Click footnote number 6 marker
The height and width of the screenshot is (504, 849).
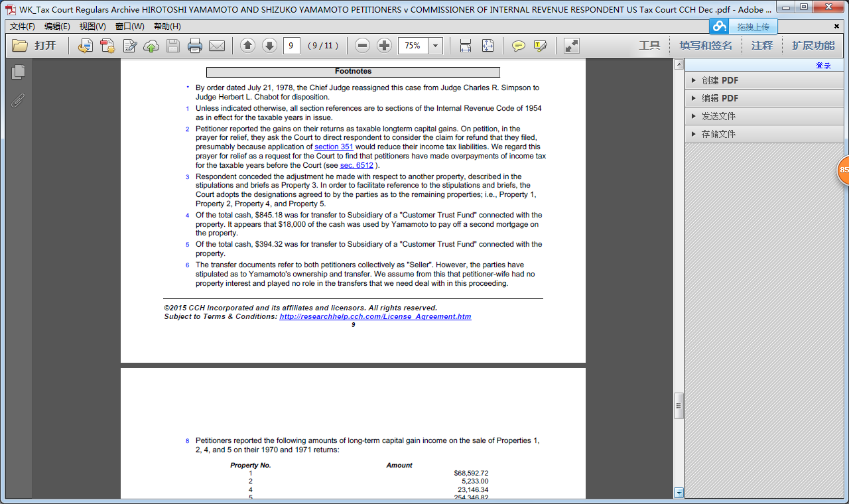187,265
